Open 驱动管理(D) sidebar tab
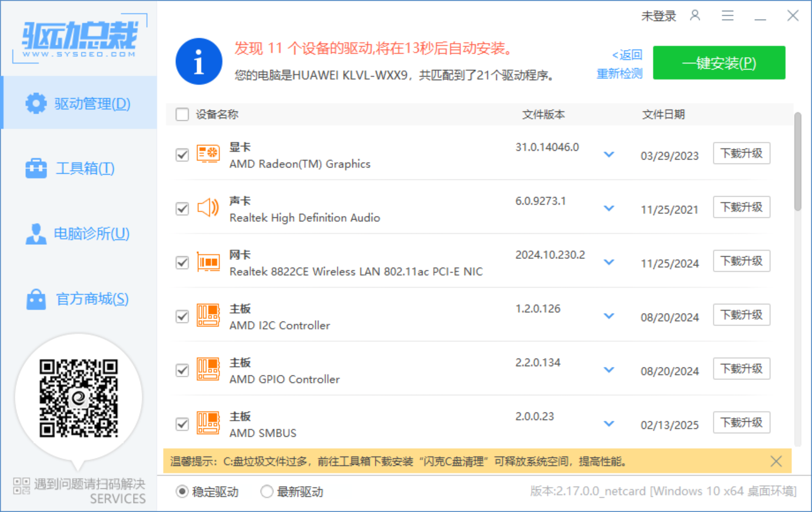 79,103
